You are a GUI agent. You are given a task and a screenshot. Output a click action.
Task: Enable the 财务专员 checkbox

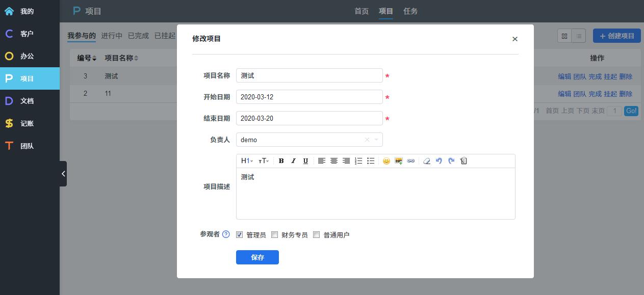click(275, 235)
